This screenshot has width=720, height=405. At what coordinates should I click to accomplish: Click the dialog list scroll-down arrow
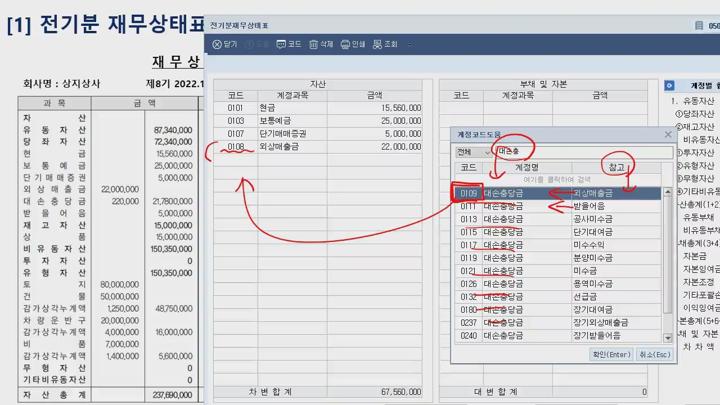point(668,338)
